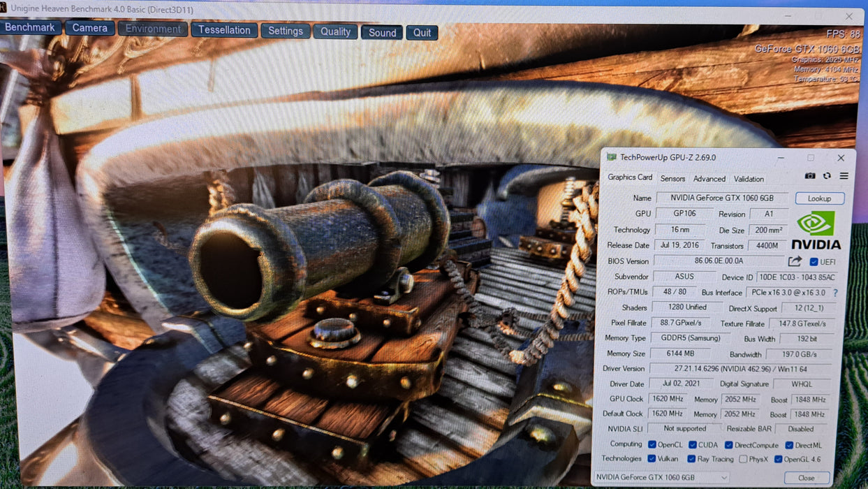Click the Benchmark button in Heaven

tap(30, 27)
